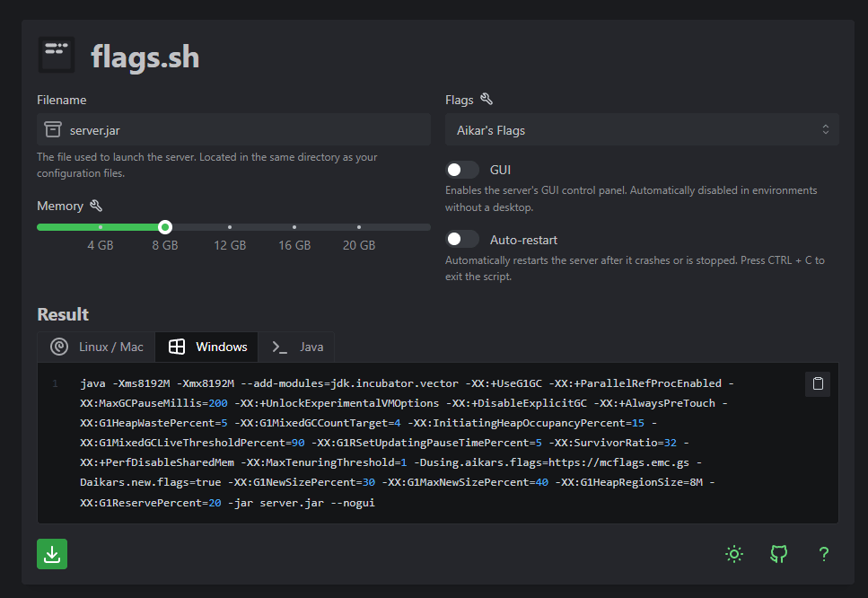This screenshot has height=598, width=868.
Task: Enable the GUI toggle switch
Action: pyautogui.click(x=463, y=170)
